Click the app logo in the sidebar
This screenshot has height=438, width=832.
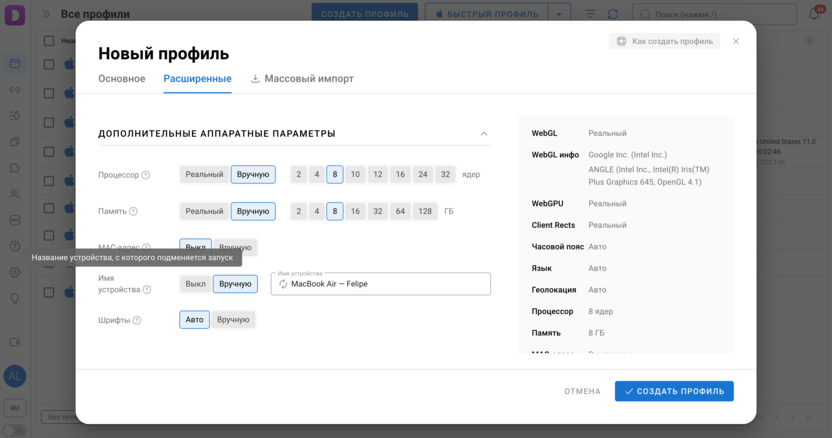tap(15, 14)
